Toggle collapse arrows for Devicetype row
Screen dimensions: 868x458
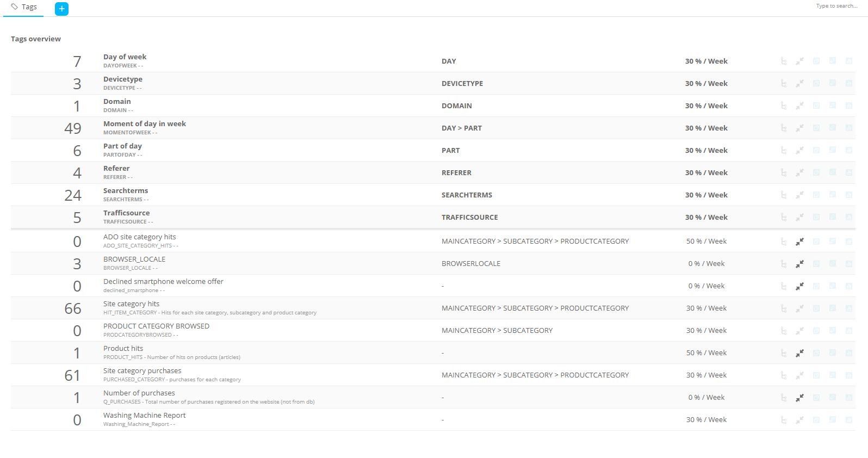point(800,84)
